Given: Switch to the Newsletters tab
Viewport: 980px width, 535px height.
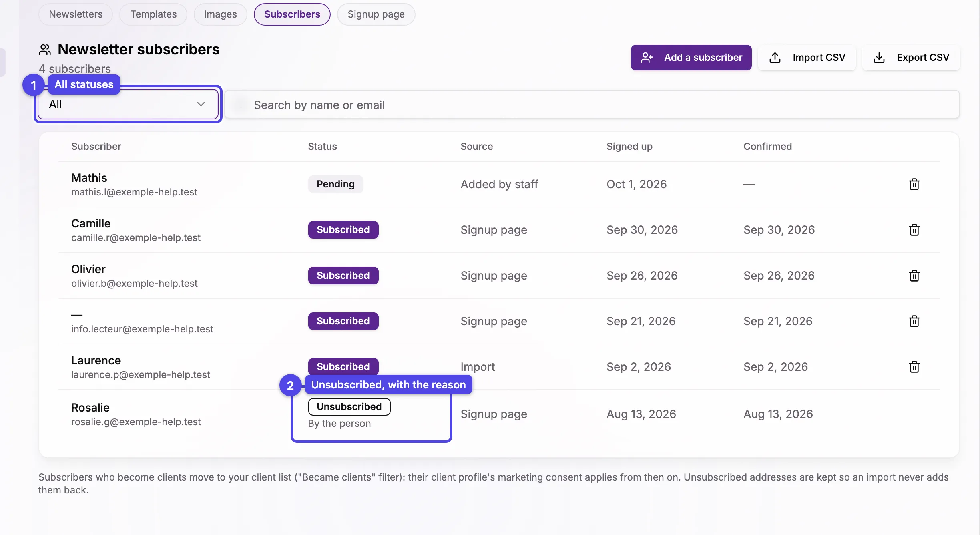Looking at the screenshot, I should point(76,14).
